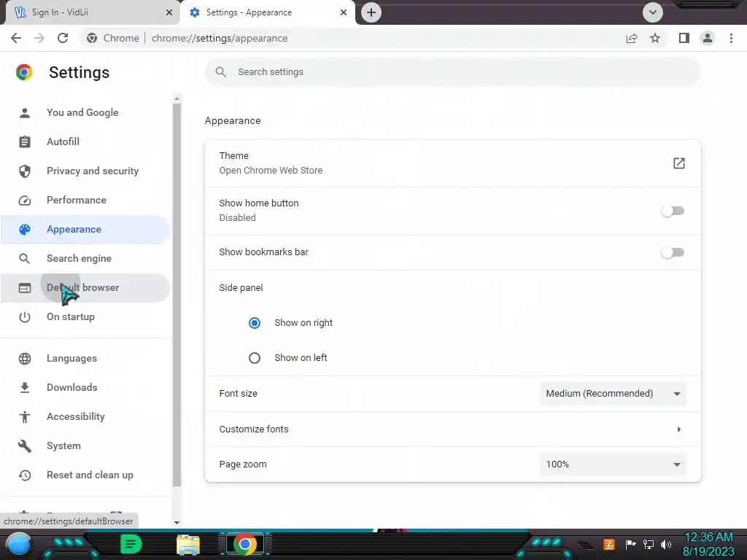Select Show on left radio button

pos(255,357)
